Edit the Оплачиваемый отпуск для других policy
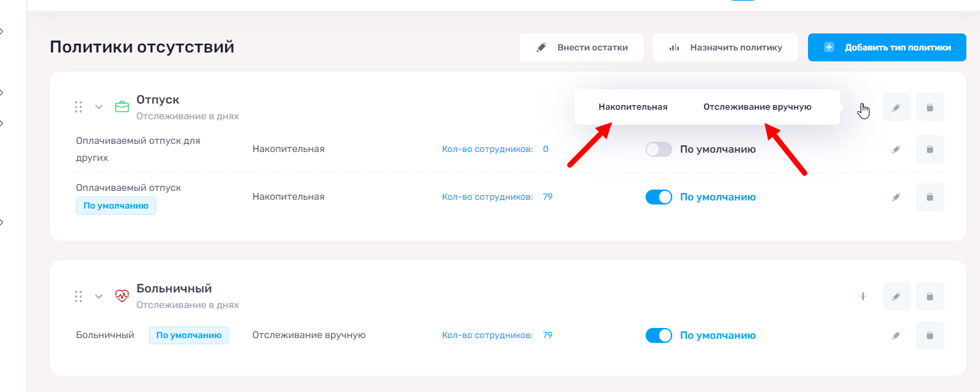The image size is (980, 392). [896, 149]
